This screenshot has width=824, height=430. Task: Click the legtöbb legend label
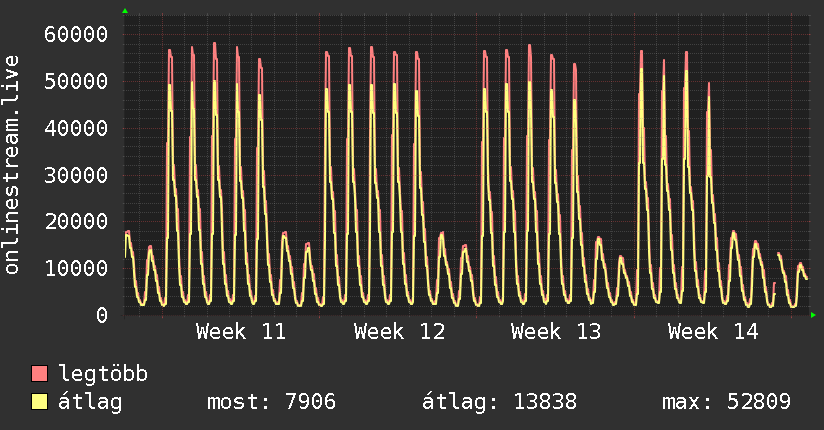click(x=103, y=373)
